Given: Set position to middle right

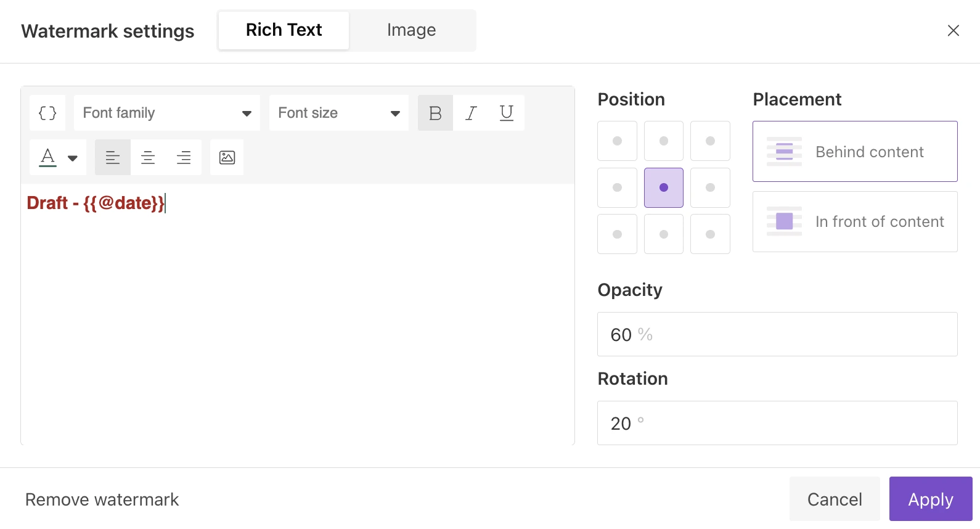Looking at the screenshot, I should pos(710,187).
